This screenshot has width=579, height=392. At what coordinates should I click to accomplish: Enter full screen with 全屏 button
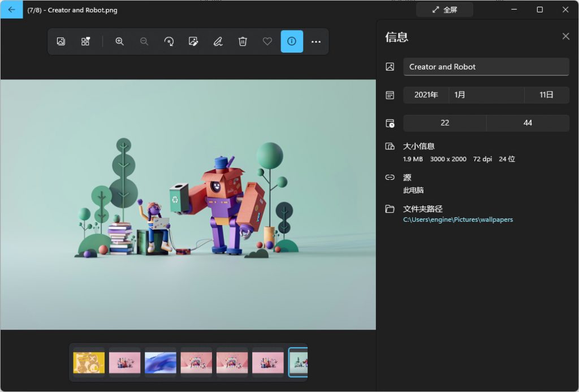tap(444, 10)
